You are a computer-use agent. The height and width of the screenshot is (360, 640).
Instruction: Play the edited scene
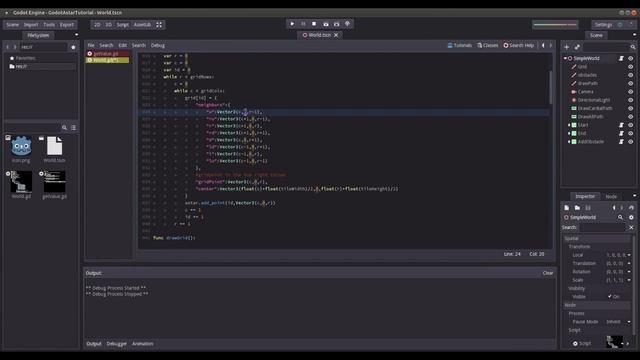click(x=325, y=24)
